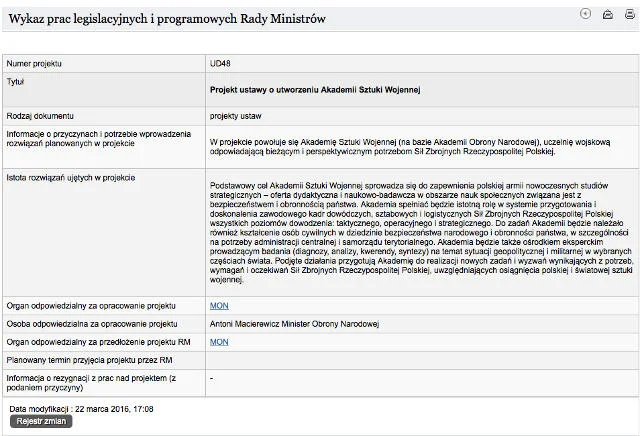Viewport: 640px width, 436px height.
Task: Click the paragraph starting 'W projekcie powołuje się'
Action: click(410, 147)
